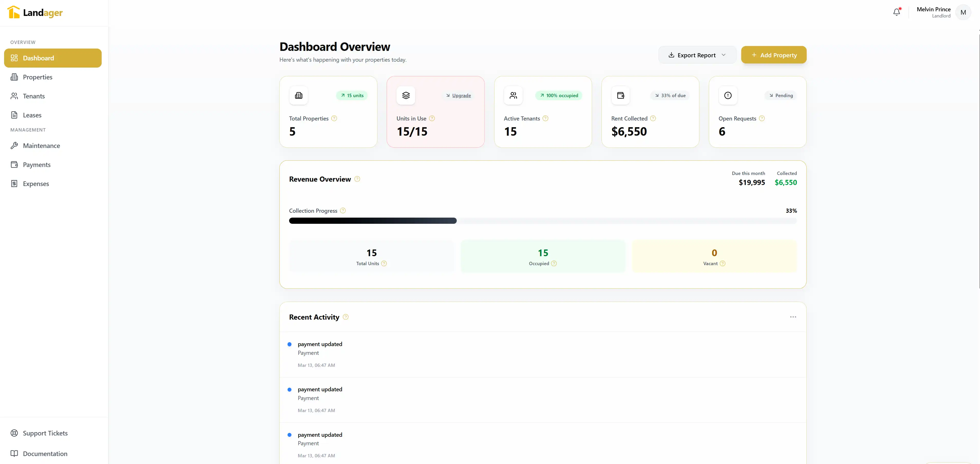Open the user avatar menu for Melvin Prince

point(963,12)
